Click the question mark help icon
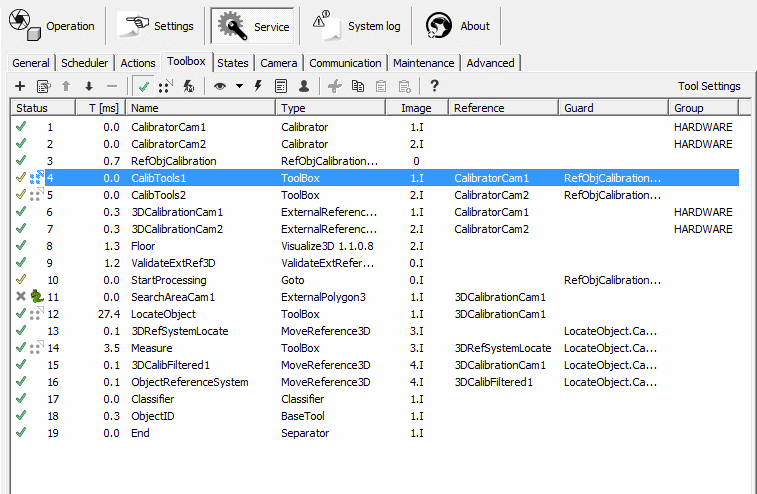Viewport: 757px width, 494px height. click(x=434, y=87)
